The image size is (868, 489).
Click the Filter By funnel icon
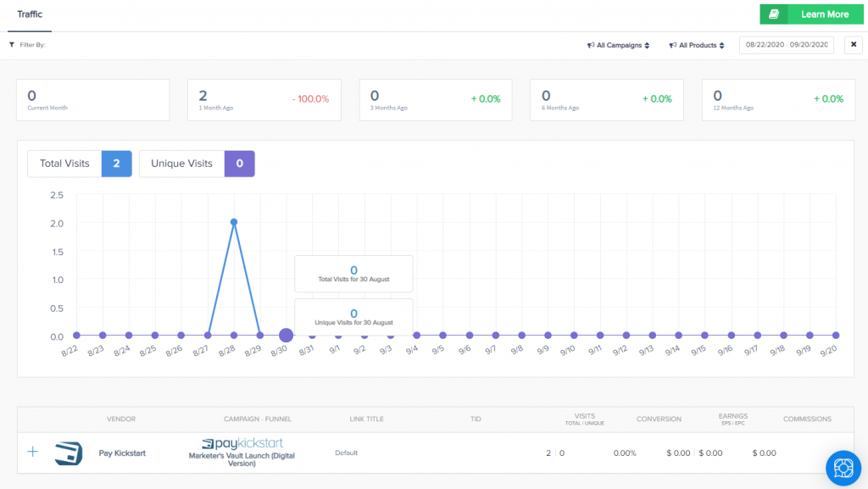[11, 45]
